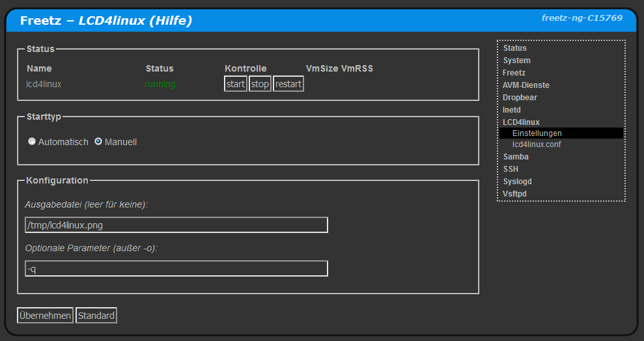This screenshot has width=644, height=341.
Task: Open the System menu item
Action: coord(516,61)
